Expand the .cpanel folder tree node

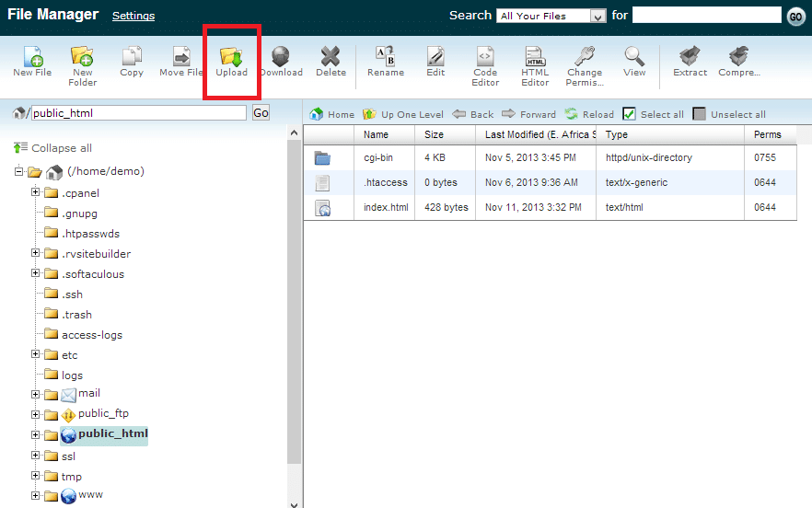tap(36, 193)
